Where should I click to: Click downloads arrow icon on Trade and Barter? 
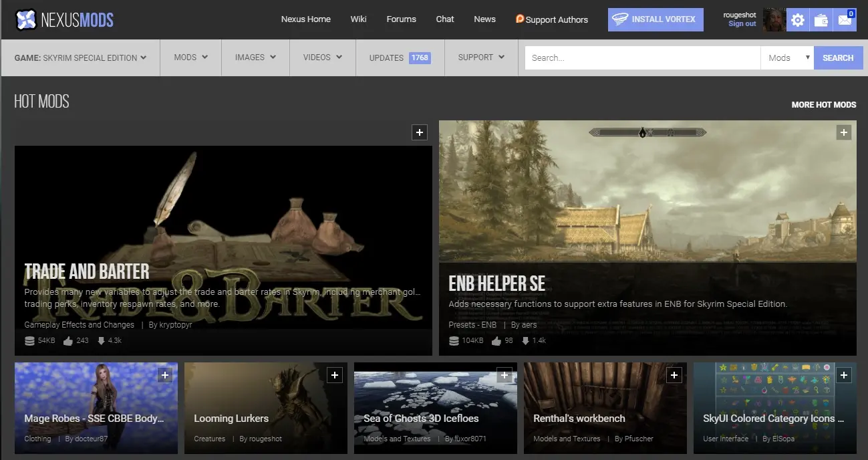[x=102, y=341]
